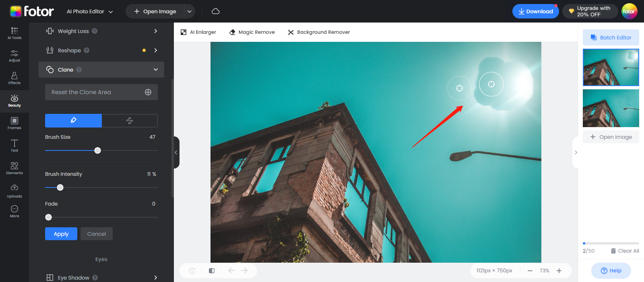
Task: Click the zoom out minus icon
Action: pyautogui.click(x=530, y=271)
